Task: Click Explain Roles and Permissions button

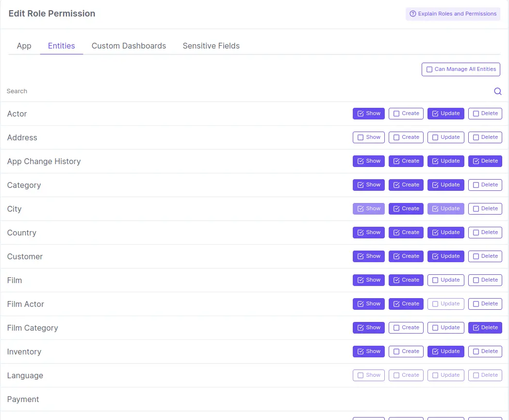Action: 453,14
